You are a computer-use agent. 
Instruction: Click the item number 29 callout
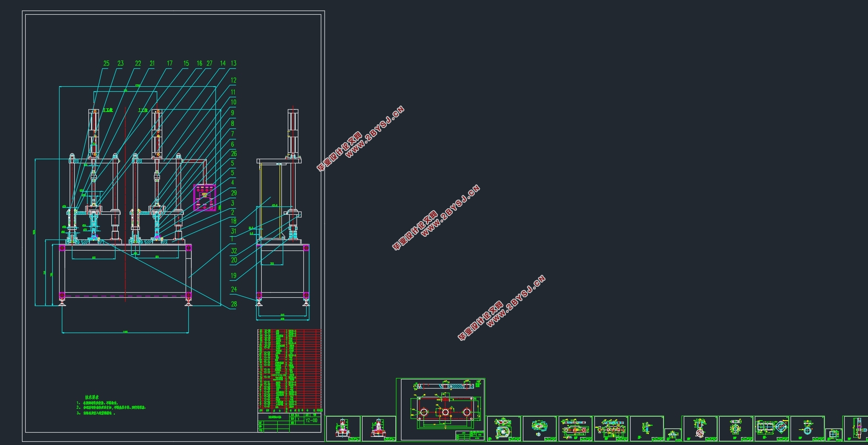[x=234, y=193]
